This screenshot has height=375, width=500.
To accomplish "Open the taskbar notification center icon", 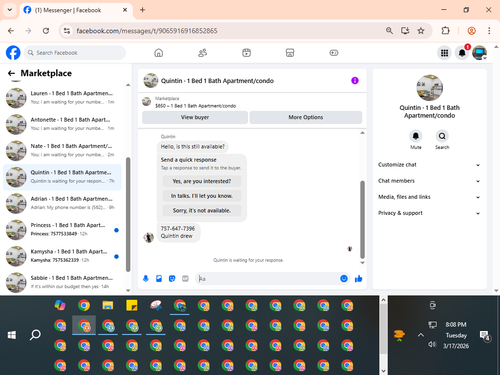I will pos(484,336).
